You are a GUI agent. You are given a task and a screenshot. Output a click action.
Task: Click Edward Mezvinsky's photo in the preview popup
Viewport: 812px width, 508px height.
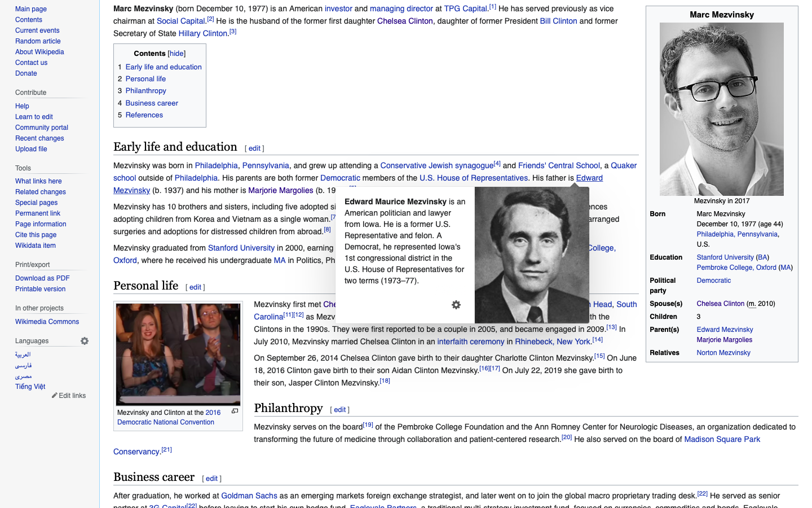[x=531, y=255]
